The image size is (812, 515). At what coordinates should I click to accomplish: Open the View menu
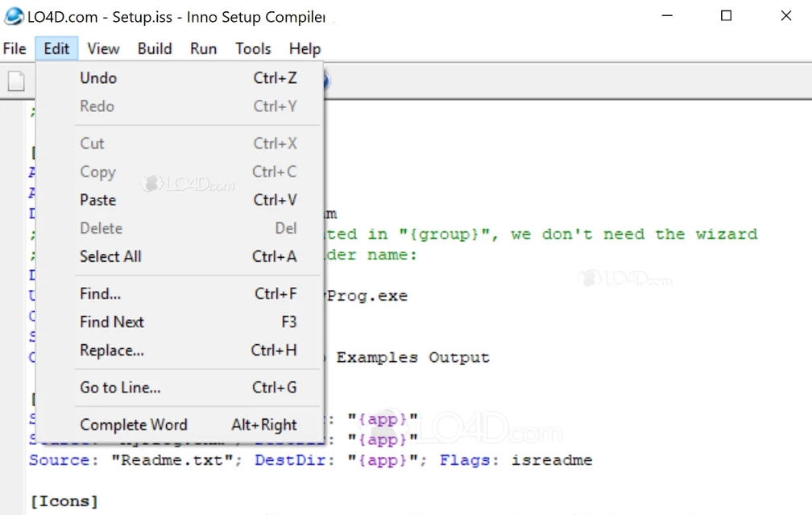(x=104, y=48)
